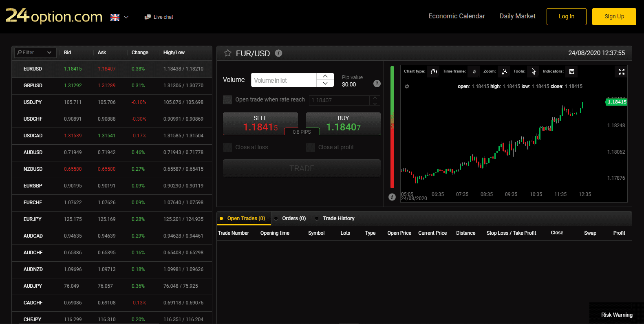Click the TRADE button
644x324 pixels.
coord(302,168)
